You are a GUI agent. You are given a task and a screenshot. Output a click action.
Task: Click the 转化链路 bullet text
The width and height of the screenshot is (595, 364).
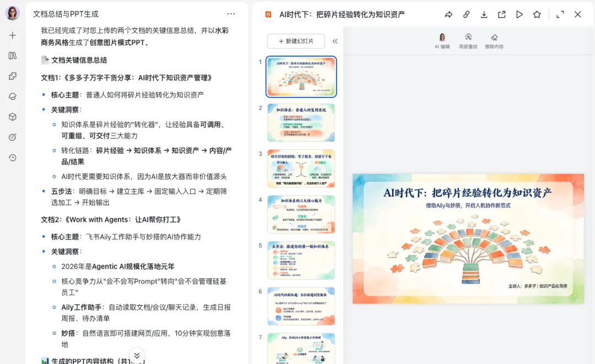click(x=147, y=156)
